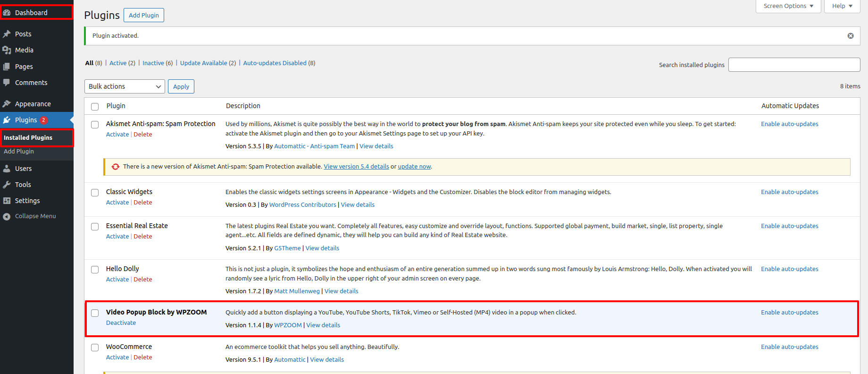Image resolution: width=868 pixels, height=374 pixels.
Task: Filter plugins by Inactive
Action: 153,63
